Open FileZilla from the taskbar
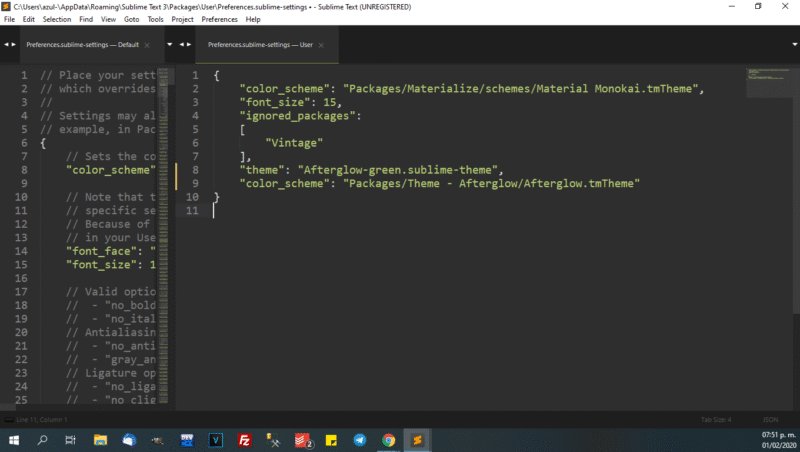Screen dimensions: 800x452 pyautogui.click(x=244, y=440)
